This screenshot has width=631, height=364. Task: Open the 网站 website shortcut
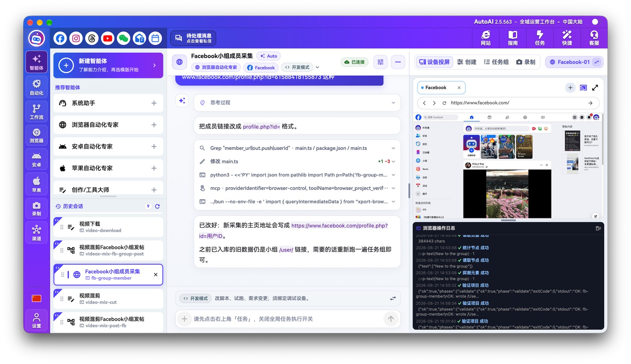coord(486,38)
